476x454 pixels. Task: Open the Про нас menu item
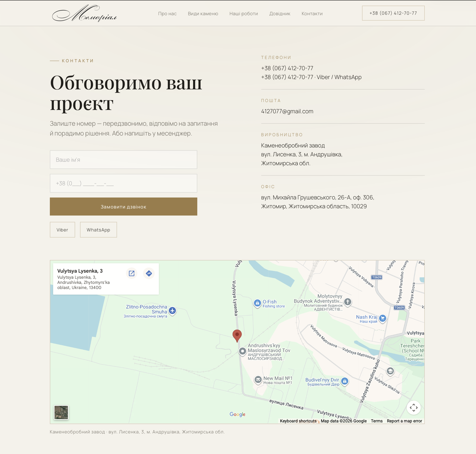(x=167, y=14)
